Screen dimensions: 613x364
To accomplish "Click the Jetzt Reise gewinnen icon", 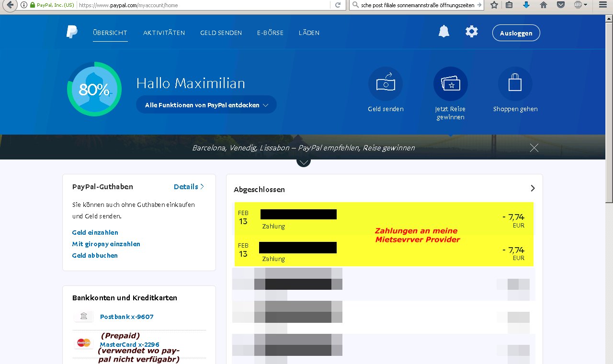I will coord(451,84).
